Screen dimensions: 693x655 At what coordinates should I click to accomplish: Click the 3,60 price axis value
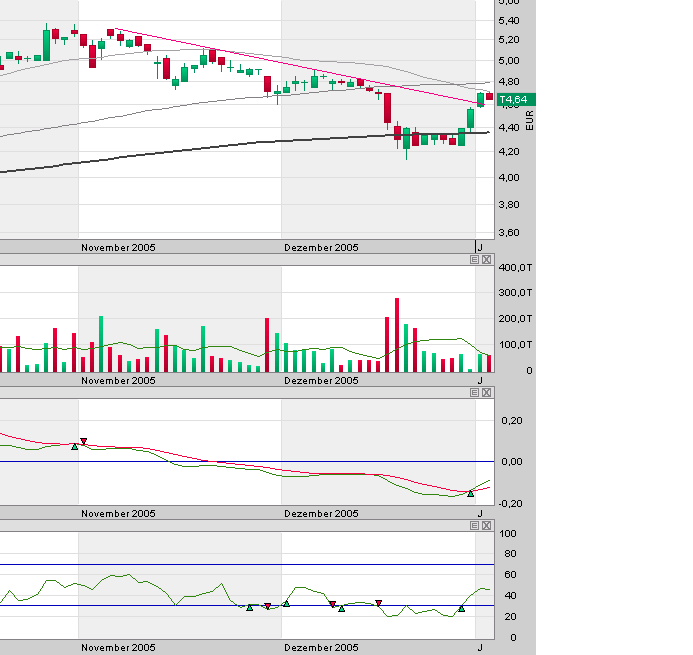click(x=509, y=232)
